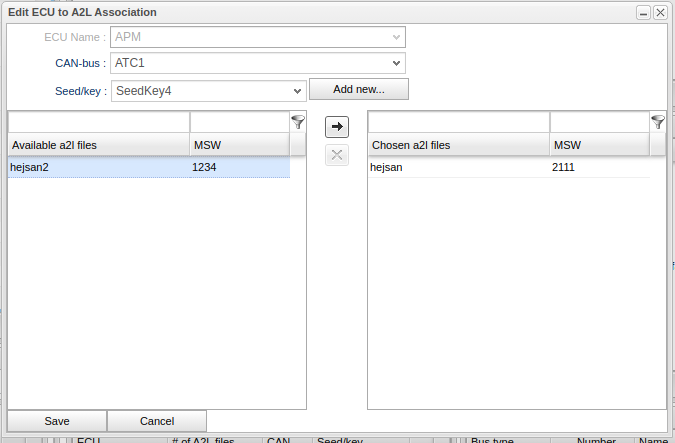Click the Save button
This screenshot has height=443, width=675.
[57, 421]
